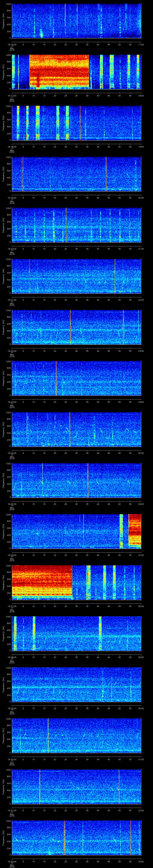Select the '16:27:00' timestamp text
Viewport: 153px width, 868px height.
point(12,606)
